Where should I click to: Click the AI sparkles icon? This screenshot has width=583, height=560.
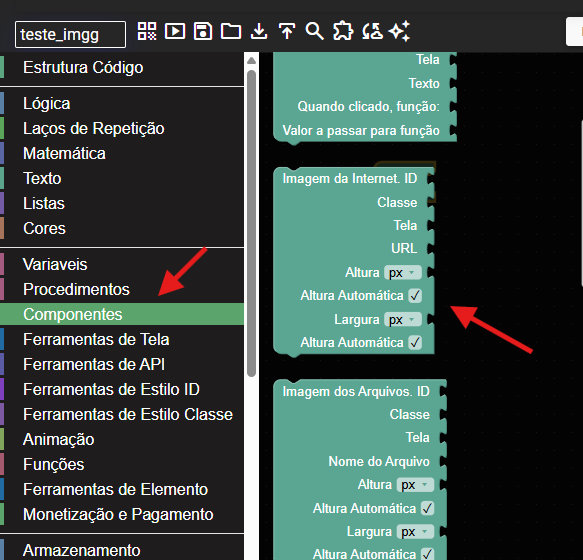tap(399, 31)
